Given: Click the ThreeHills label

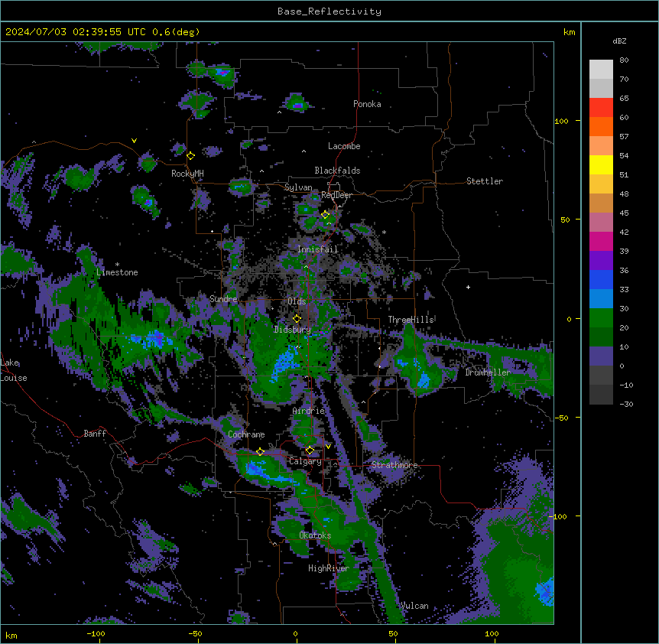Looking at the screenshot, I should coord(411,320).
